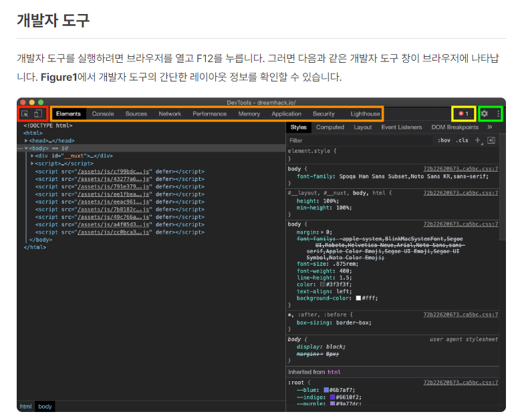This screenshot has height=420, width=518.
Task: Click the styles Filter input field
Action: pos(360,140)
